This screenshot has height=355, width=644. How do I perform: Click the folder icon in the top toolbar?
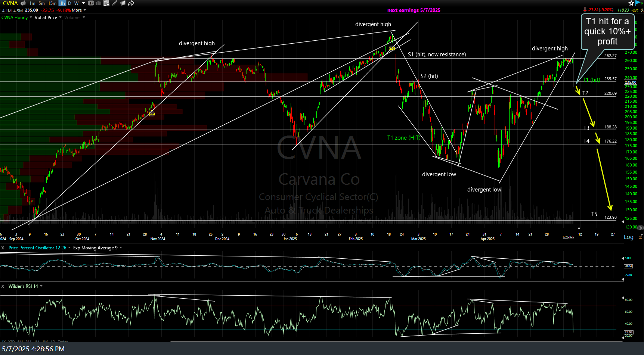[123, 3]
